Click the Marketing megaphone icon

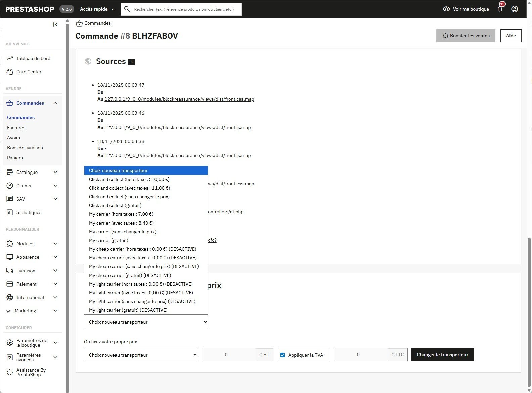coord(9,311)
